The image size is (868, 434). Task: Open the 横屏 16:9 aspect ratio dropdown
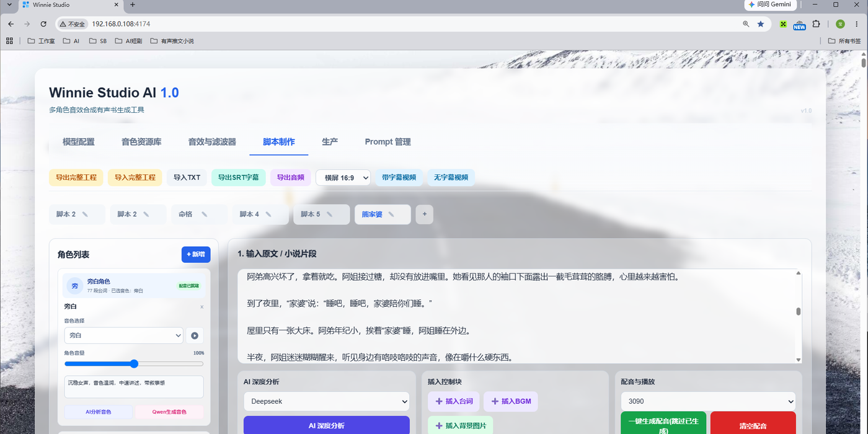(x=343, y=178)
